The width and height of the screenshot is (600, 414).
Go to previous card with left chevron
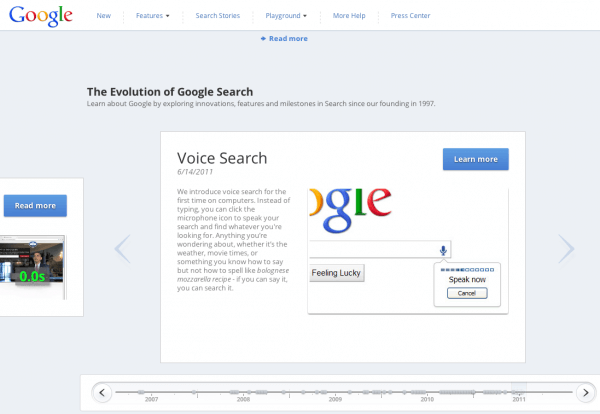point(122,249)
